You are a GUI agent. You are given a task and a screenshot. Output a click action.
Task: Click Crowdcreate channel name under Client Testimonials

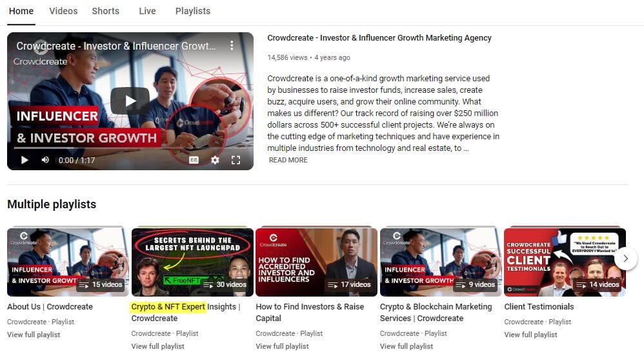point(524,322)
